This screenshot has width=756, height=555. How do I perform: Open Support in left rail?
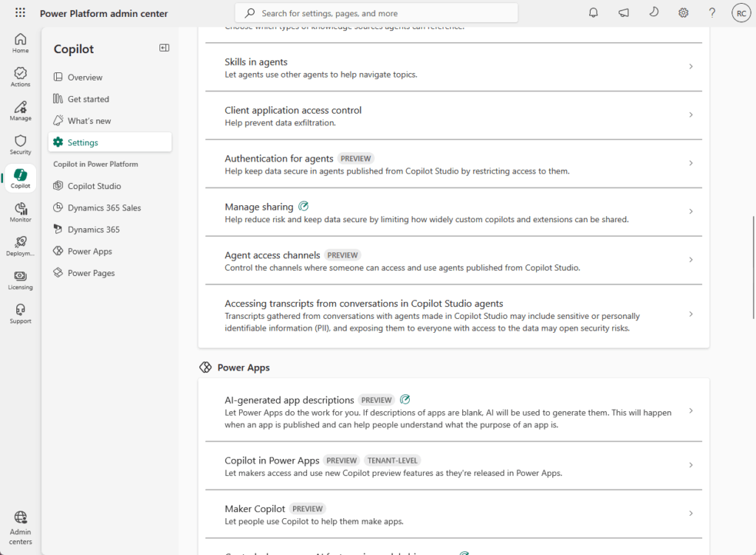[20, 314]
